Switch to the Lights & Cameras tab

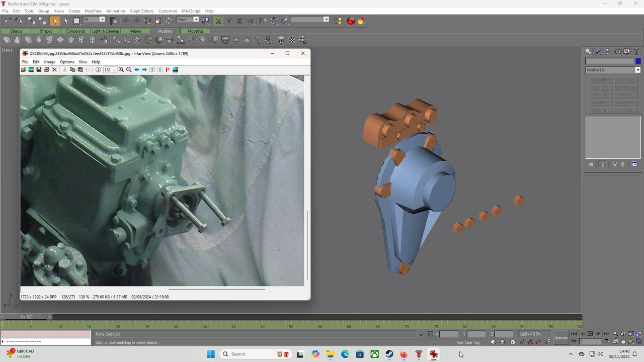[106, 31]
